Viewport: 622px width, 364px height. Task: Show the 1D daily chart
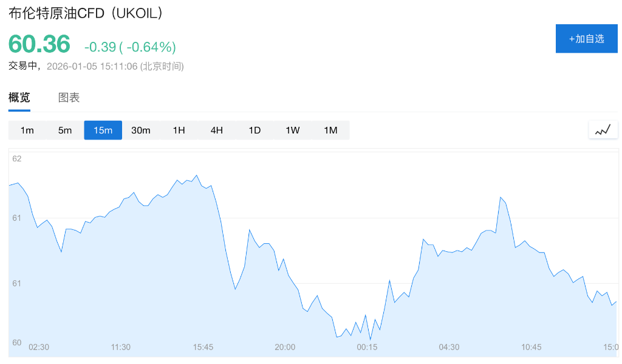pos(255,130)
